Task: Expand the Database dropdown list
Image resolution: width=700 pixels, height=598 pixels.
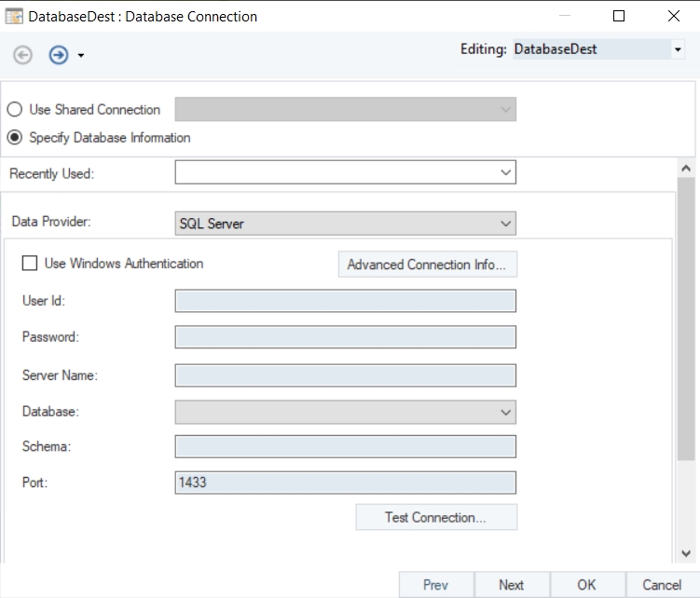Action: point(505,412)
